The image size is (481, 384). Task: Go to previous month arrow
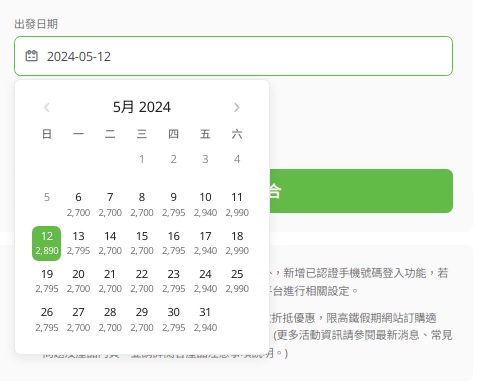point(47,107)
